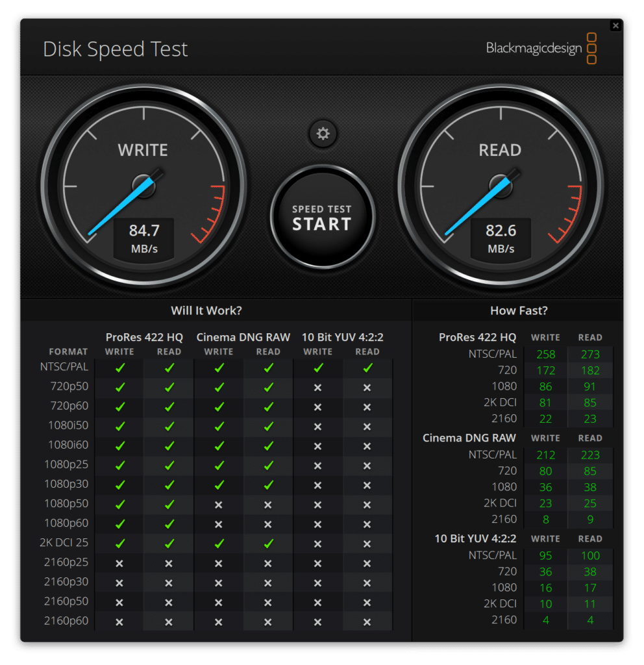Click the Disk Speed Test title
Image resolution: width=644 pixels, height=665 pixels.
(116, 49)
